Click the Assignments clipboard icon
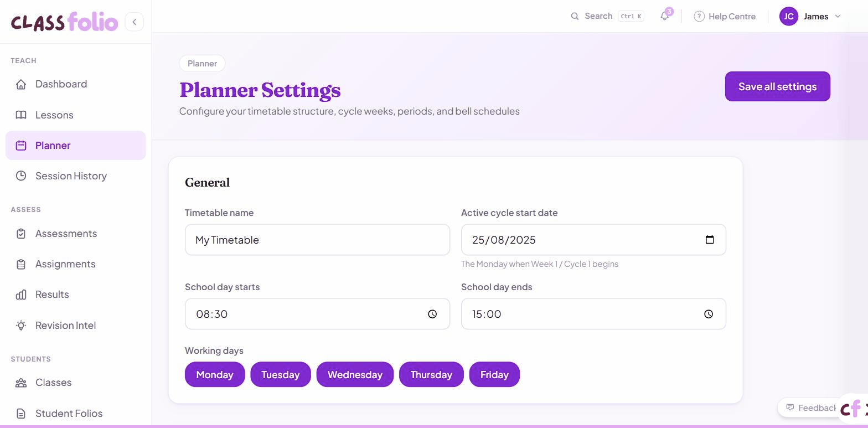Screen dimensions: 868x428 tap(21, 264)
